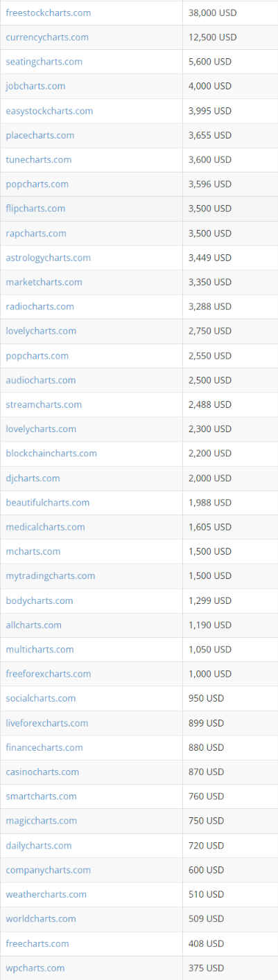Visit blockchaincharts.com link
Screen dimensions: 278x980
(x=51, y=454)
